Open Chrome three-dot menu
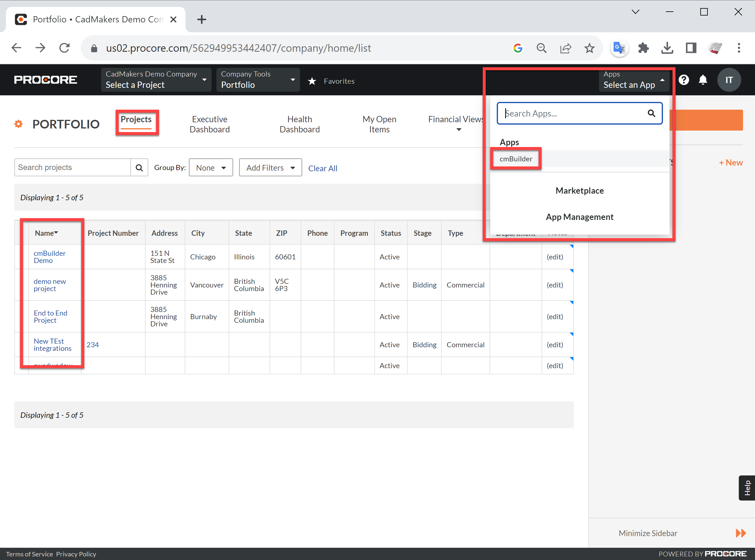Screen dimensions: 755x560 pos(739,48)
